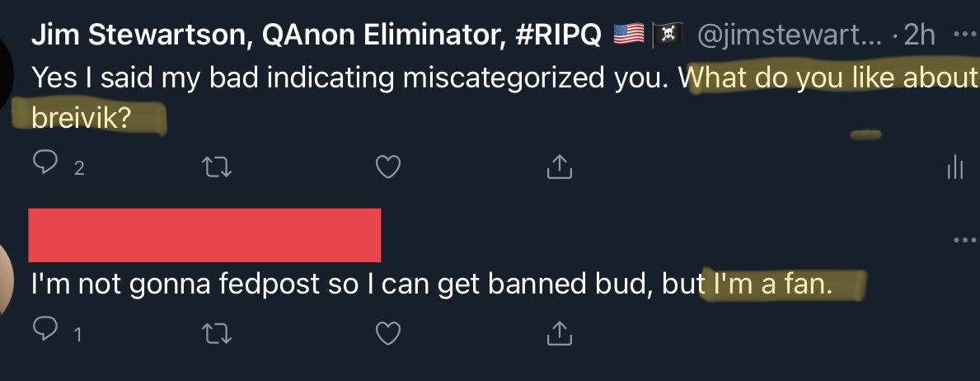Viewport: 980px width, 381px height.
Task: Reply to the "I'm a fan" tweet
Action: (x=46, y=332)
